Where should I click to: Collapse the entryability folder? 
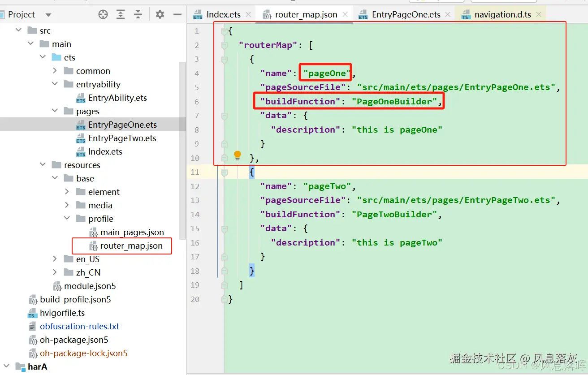point(55,84)
